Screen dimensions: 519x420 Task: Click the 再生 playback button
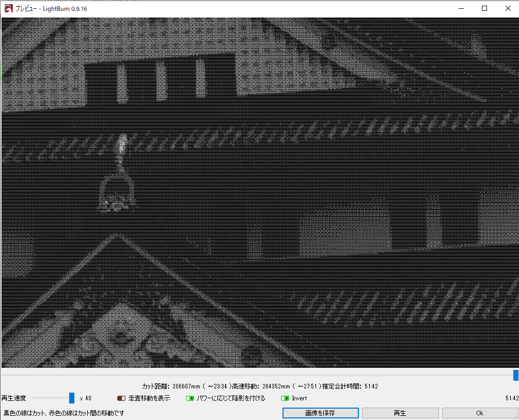400,413
